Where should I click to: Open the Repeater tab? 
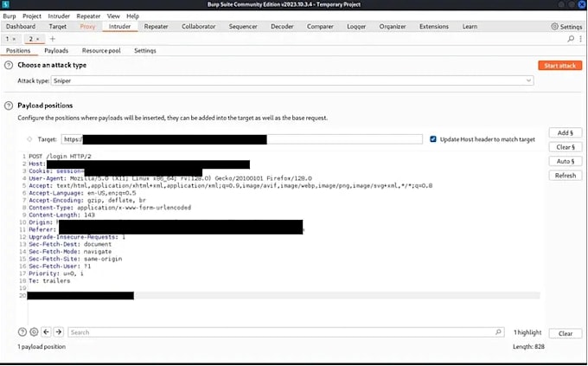coord(156,26)
